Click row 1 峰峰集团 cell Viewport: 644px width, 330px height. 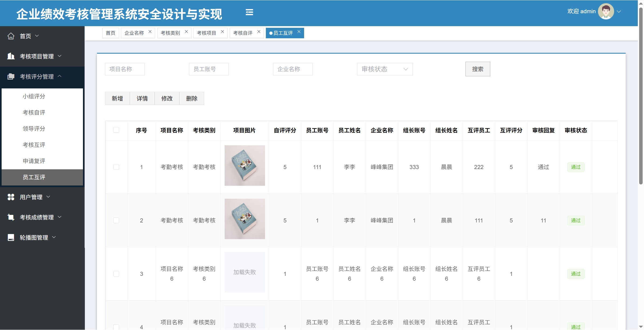[x=382, y=167]
